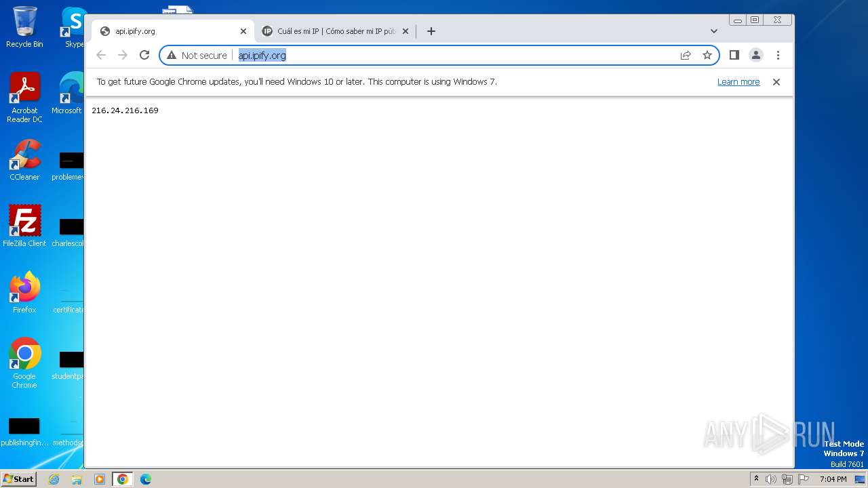Open the Recycle Bin desktop icon
The width and height of the screenshot is (868, 488).
tap(24, 27)
